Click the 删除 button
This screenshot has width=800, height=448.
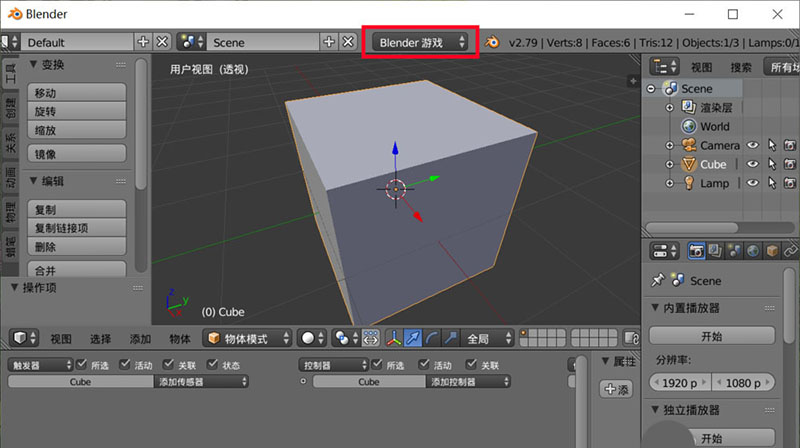77,246
